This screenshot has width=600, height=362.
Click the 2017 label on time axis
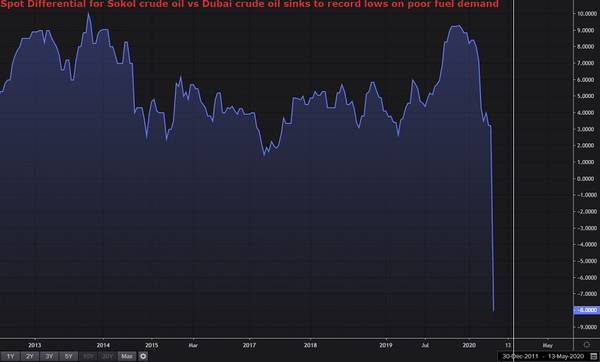pyautogui.click(x=249, y=345)
